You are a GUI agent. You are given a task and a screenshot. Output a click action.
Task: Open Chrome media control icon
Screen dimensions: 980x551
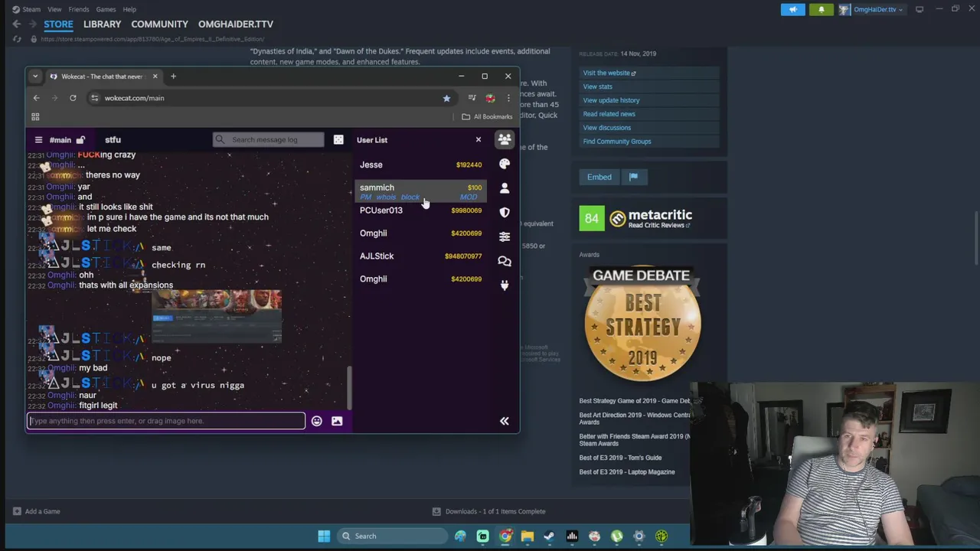[x=472, y=98]
